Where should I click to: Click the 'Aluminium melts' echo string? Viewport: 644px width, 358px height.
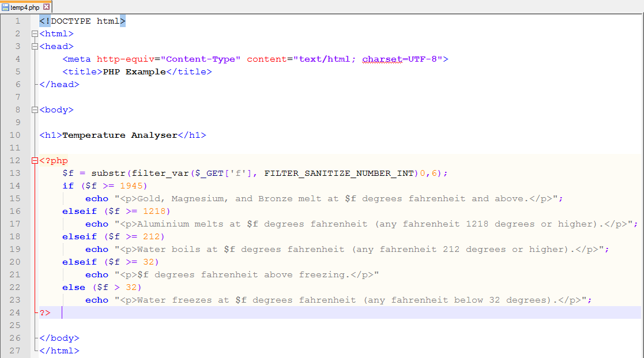coord(373,224)
